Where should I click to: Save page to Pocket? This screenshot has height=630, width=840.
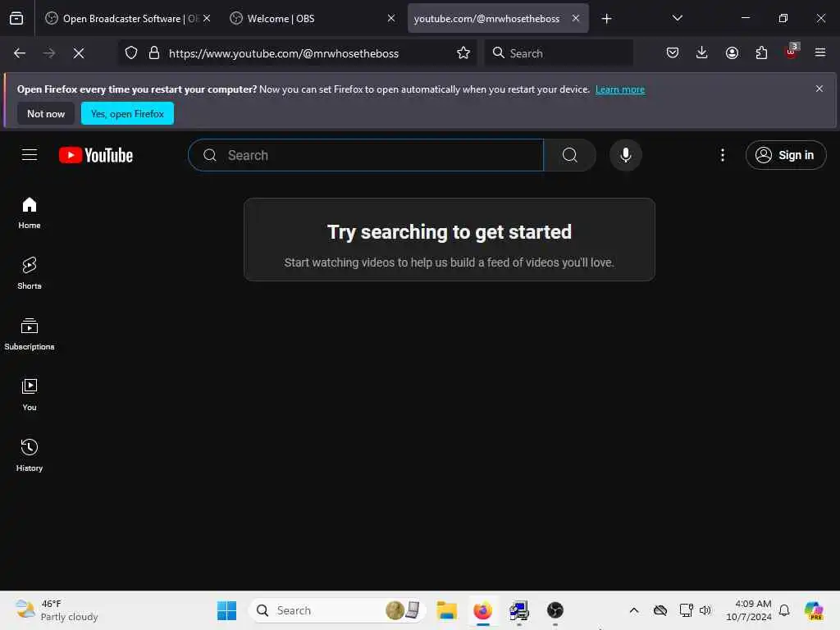673,53
